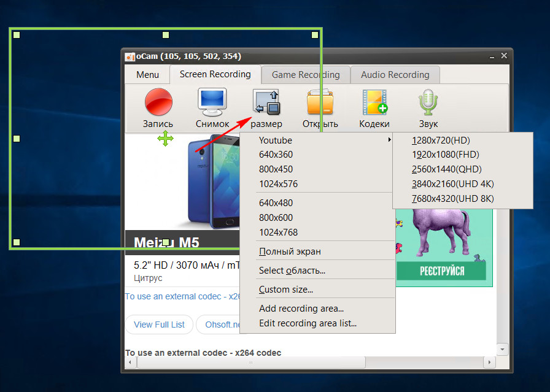Viewport: 550px width, 392px height.
Task: Switch to Game Recording tab
Action: 306,75
